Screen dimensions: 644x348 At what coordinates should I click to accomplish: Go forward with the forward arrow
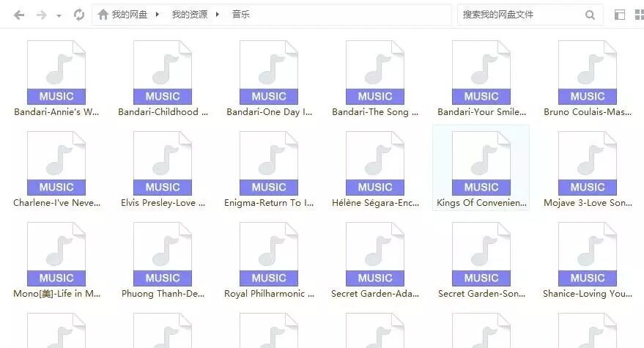tap(42, 15)
